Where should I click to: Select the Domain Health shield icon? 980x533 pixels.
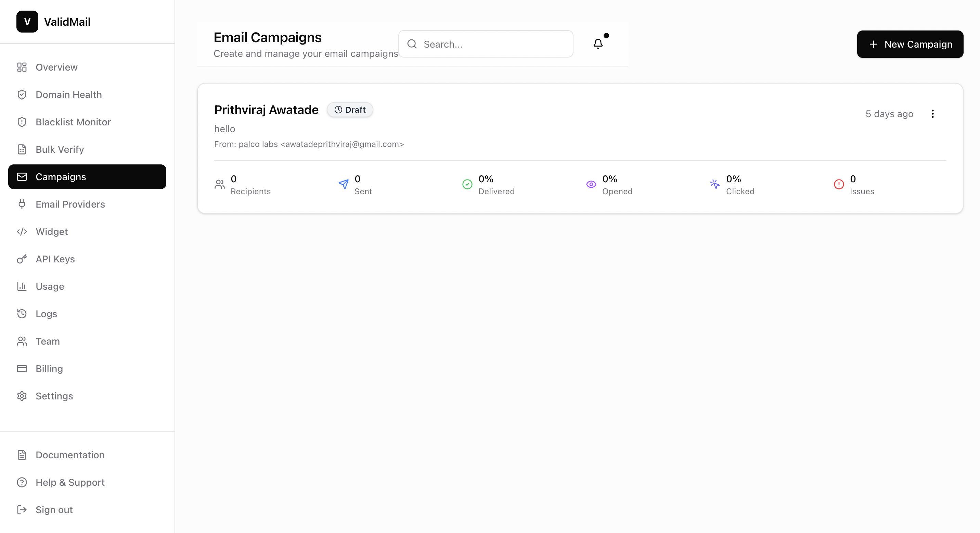point(22,95)
